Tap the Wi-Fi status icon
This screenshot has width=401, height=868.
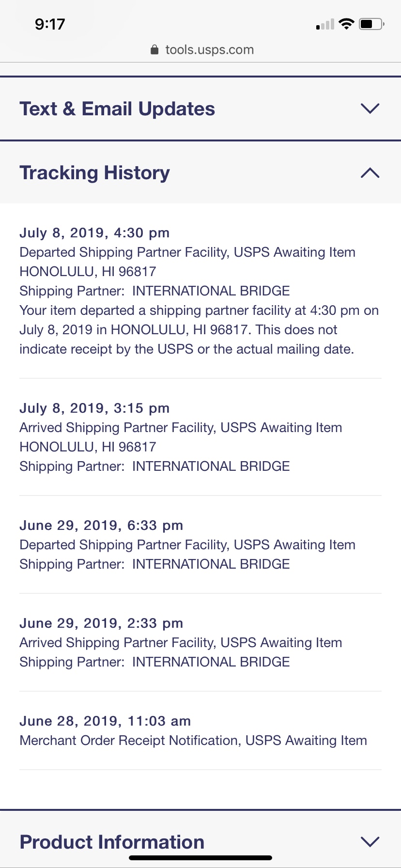pyautogui.click(x=346, y=24)
